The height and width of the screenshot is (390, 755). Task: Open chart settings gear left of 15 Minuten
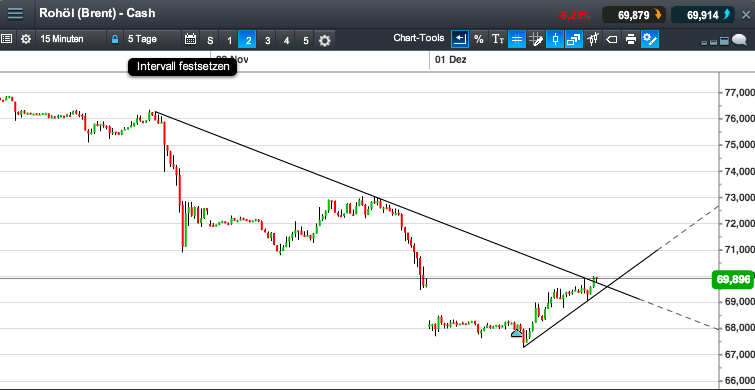26,39
